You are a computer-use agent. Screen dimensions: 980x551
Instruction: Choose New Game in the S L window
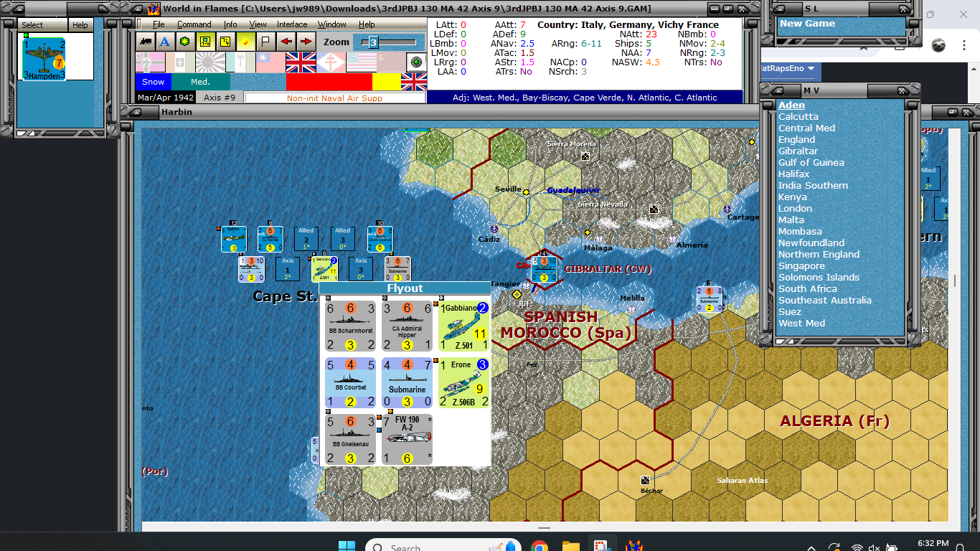click(807, 24)
